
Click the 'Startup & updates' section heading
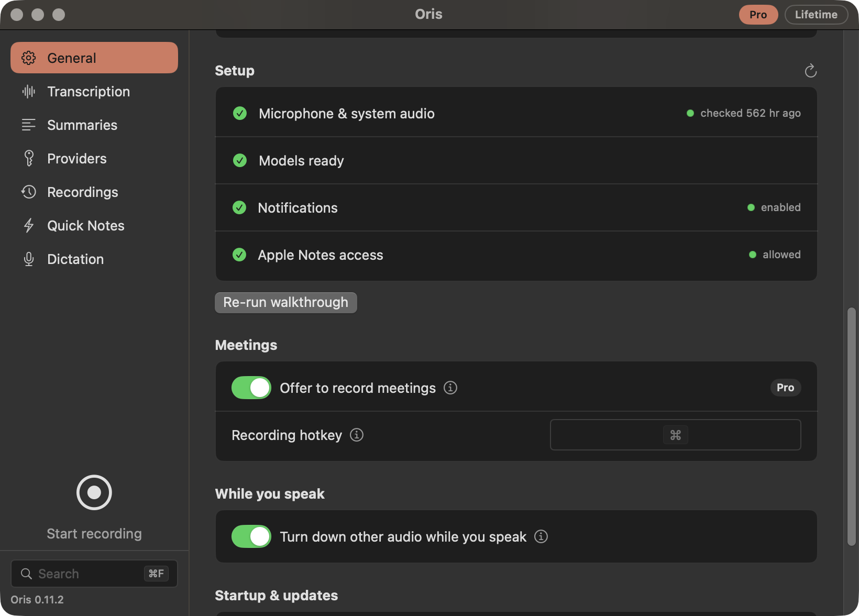coord(277,596)
